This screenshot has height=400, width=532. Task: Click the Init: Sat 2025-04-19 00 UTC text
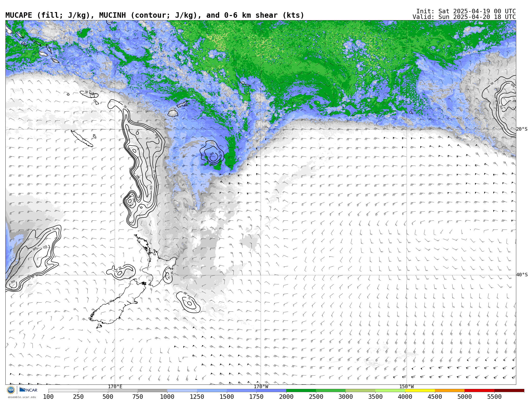[x=466, y=11]
